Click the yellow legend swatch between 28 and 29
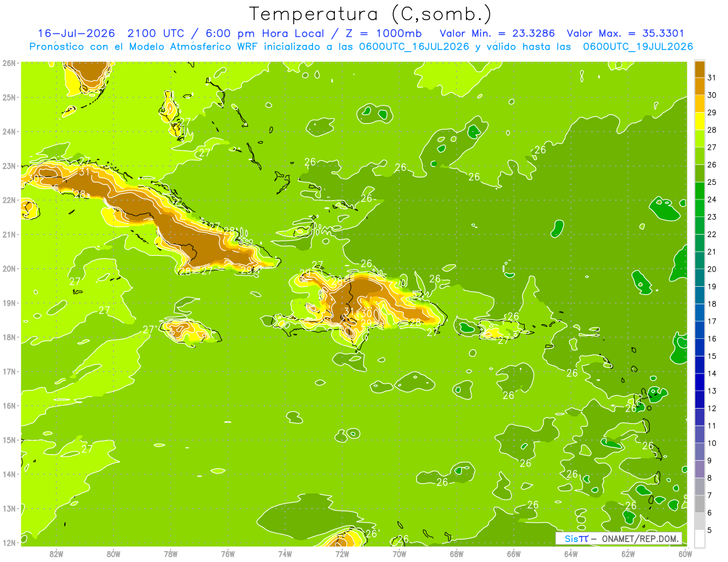This screenshot has height=562, width=728. (x=699, y=121)
